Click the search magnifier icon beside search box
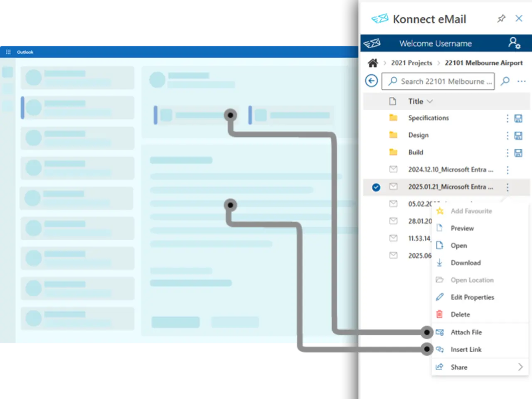The image size is (532, 399). point(505,81)
